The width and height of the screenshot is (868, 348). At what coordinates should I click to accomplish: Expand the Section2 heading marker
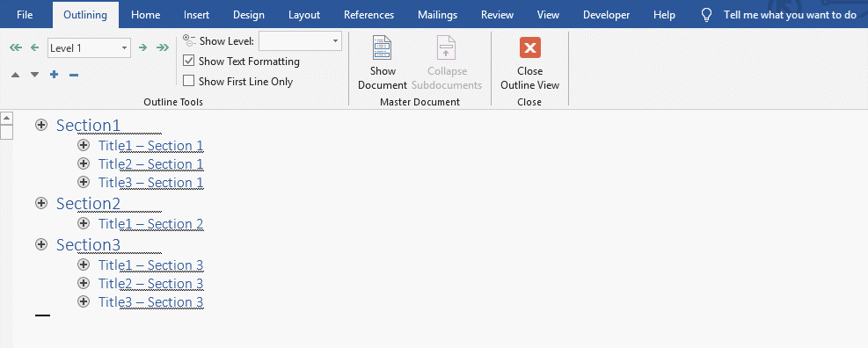[41, 203]
